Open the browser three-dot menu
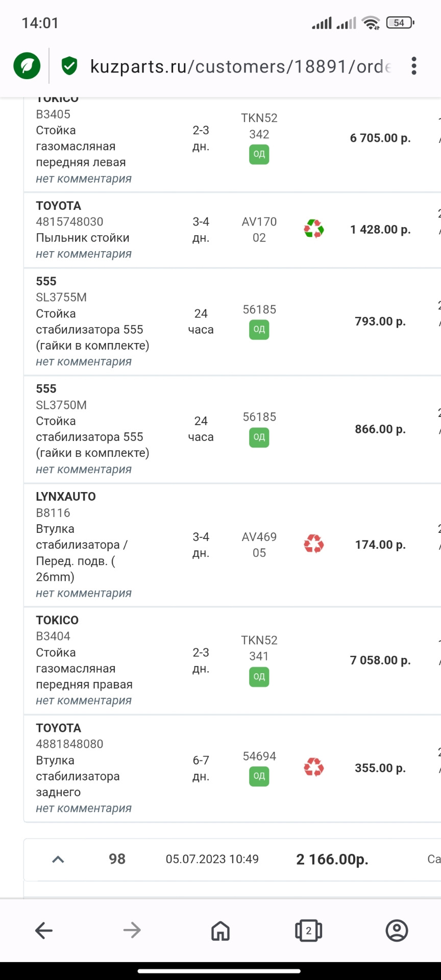 414,66
